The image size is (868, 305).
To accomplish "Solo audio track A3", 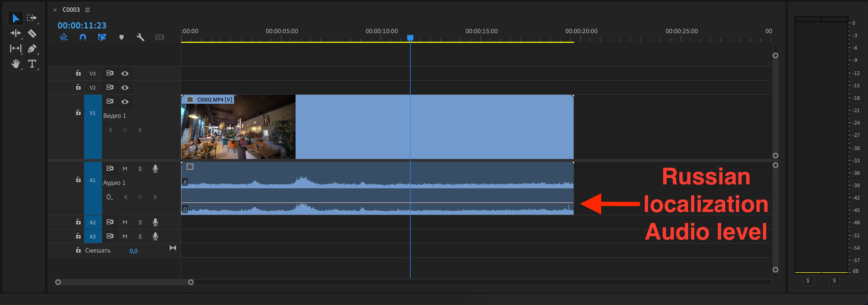I will coord(140,236).
